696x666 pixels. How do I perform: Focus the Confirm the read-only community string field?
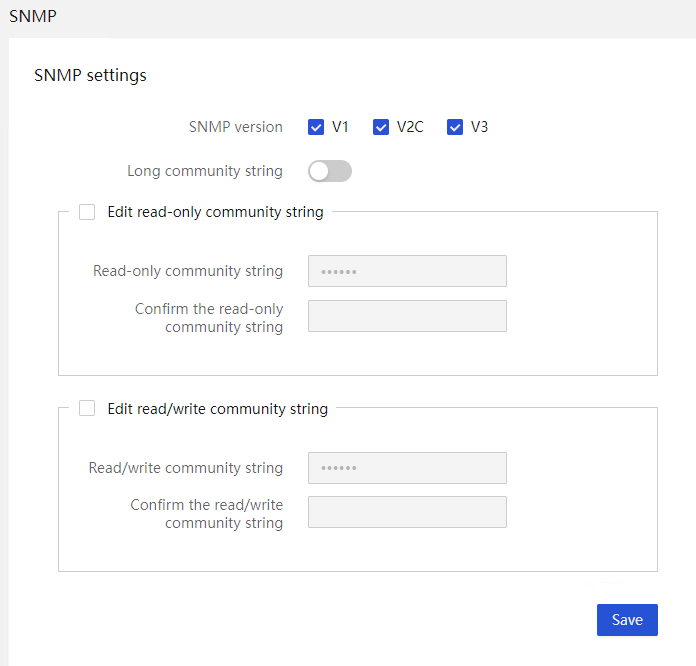407,316
